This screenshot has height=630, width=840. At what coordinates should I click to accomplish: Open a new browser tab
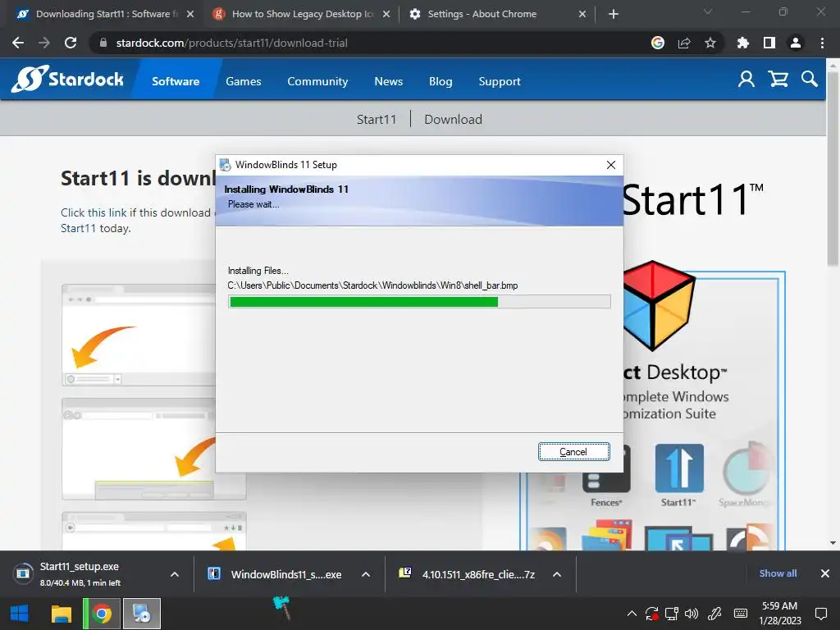(614, 14)
